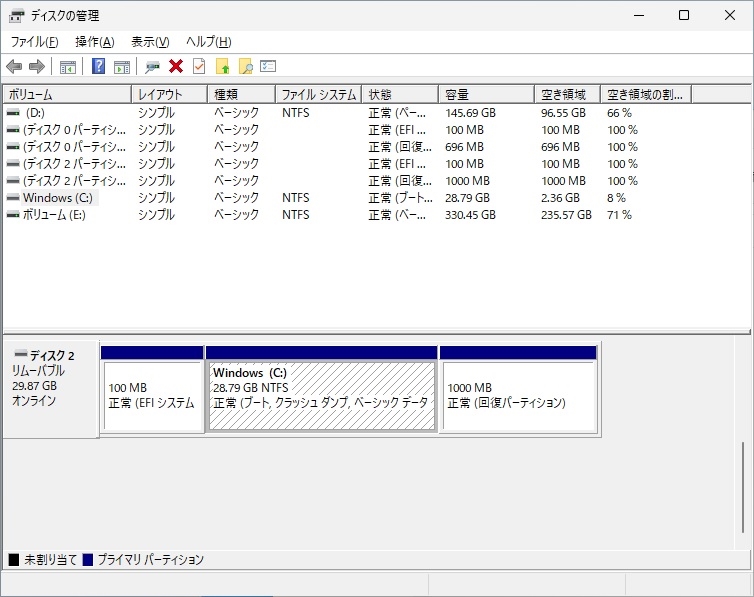Click the 330.45 GB capacity cell
The height and width of the screenshot is (597, 754).
click(x=470, y=215)
